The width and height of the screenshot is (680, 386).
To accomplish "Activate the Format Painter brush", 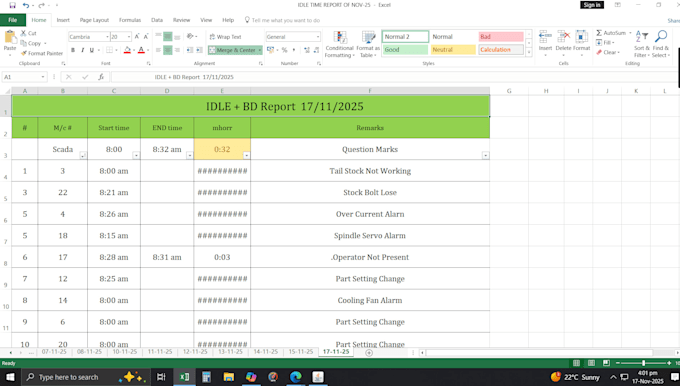I will pos(24,53).
